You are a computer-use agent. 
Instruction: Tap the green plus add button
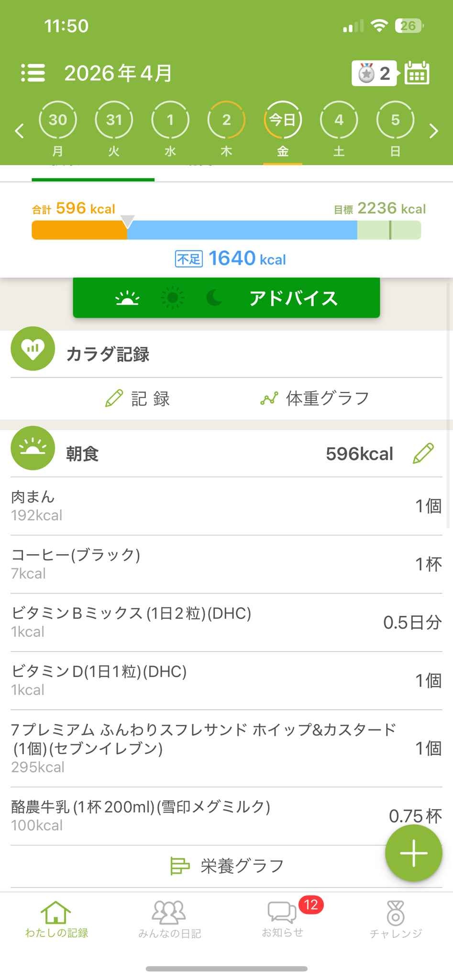(413, 853)
